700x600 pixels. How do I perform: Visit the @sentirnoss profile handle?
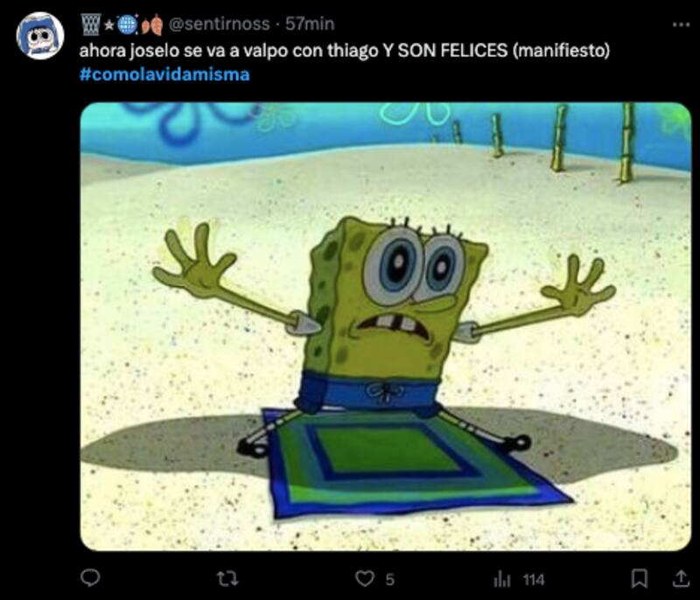[220, 24]
